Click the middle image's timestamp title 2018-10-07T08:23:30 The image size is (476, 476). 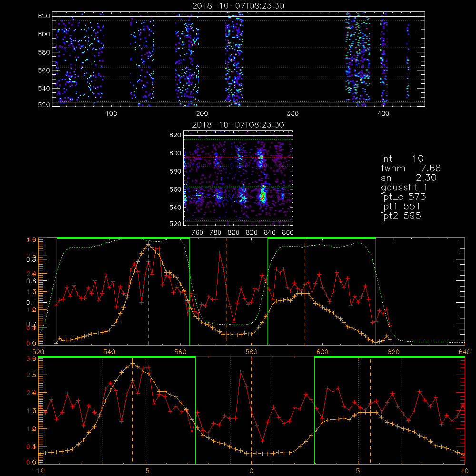(238, 124)
